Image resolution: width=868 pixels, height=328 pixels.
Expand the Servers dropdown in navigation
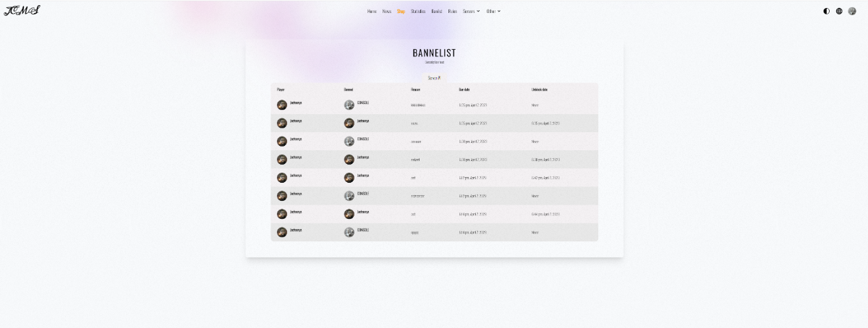471,12
